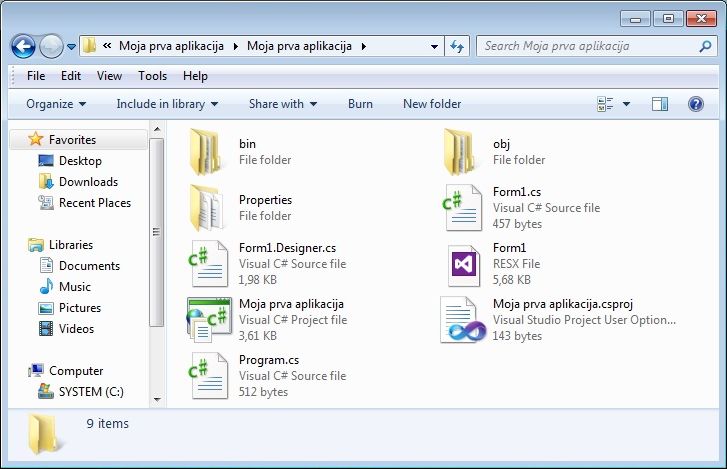The image size is (727, 469).
Task: Focus the Search Moja prva aplikacija field
Action: click(597, 46)
